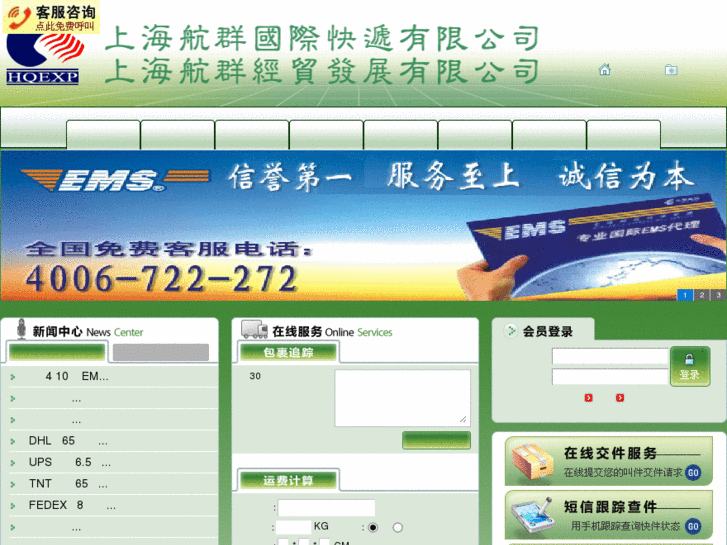Click the green bullet arrow beside the FEDEX news

(x=13, y=506)
